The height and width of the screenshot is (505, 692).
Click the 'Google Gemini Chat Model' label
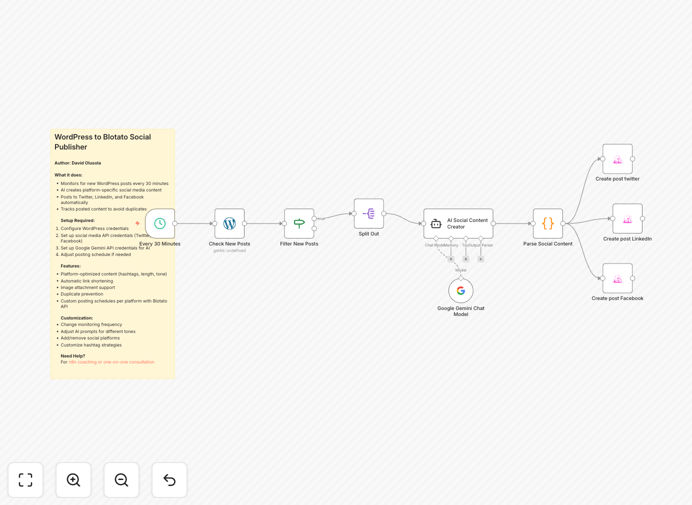click(x=461, y=311)
